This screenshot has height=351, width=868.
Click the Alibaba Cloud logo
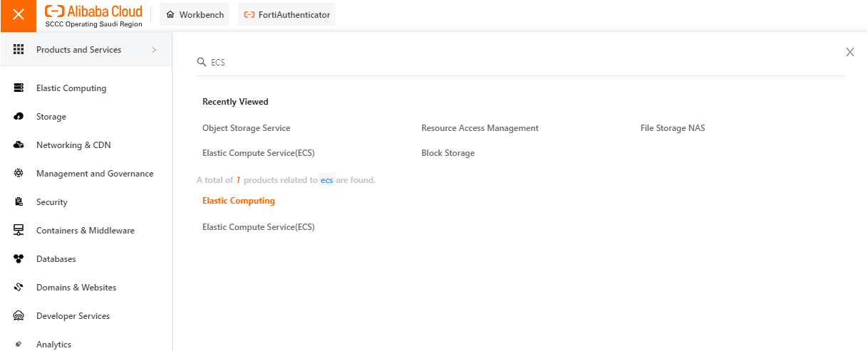click(93, 15)
